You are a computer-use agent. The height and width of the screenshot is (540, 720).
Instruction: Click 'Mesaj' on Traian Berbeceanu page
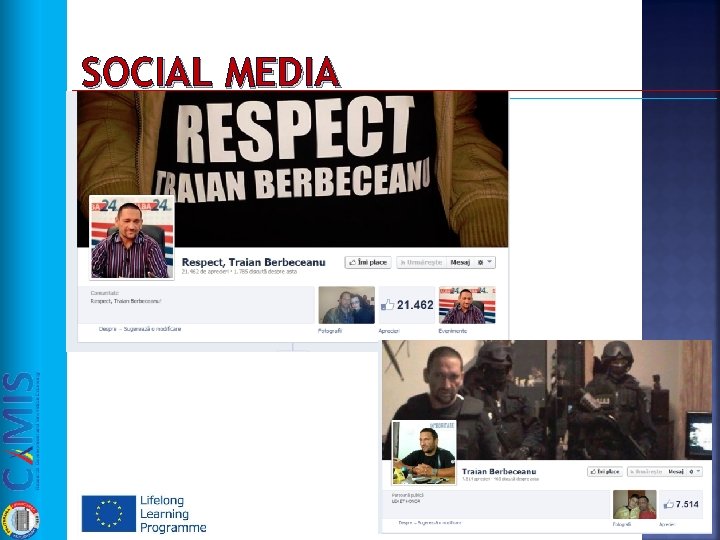tap(675, 472)
